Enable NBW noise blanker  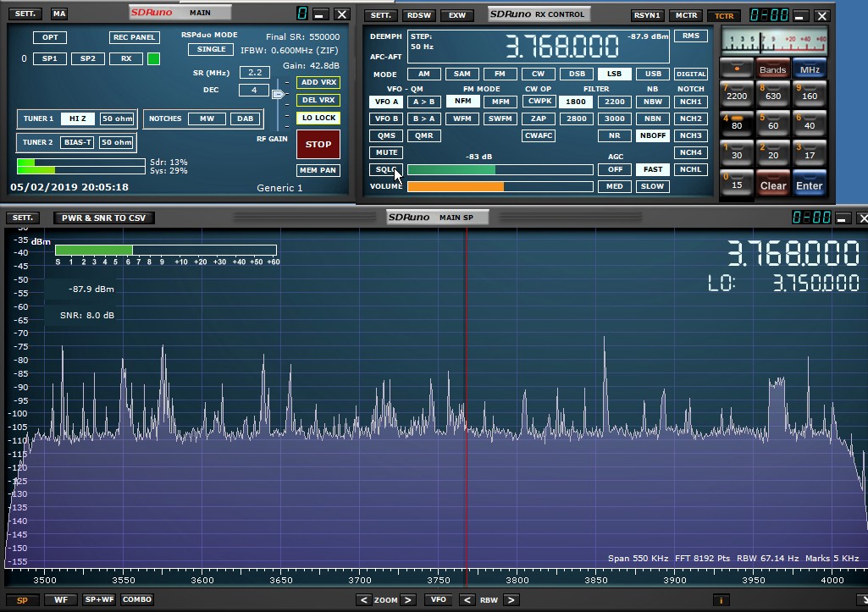pyautogui.click(x=653, y=102)
